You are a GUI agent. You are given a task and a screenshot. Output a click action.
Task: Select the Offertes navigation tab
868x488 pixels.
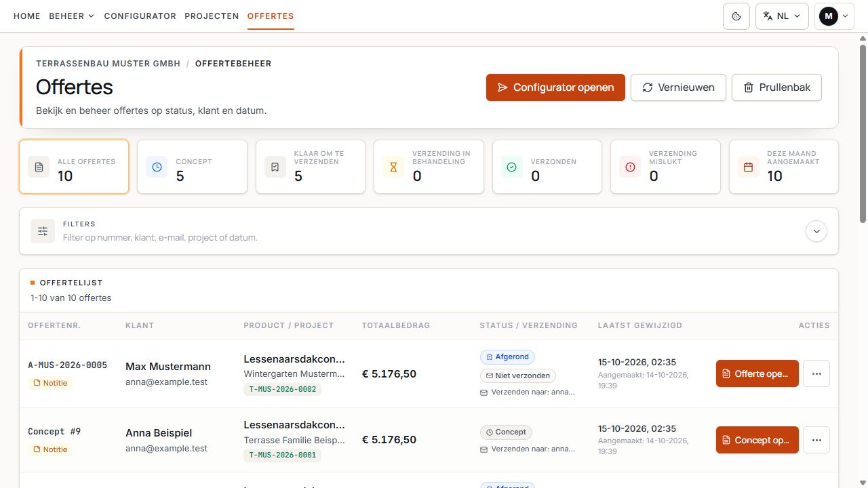(271, 16)
